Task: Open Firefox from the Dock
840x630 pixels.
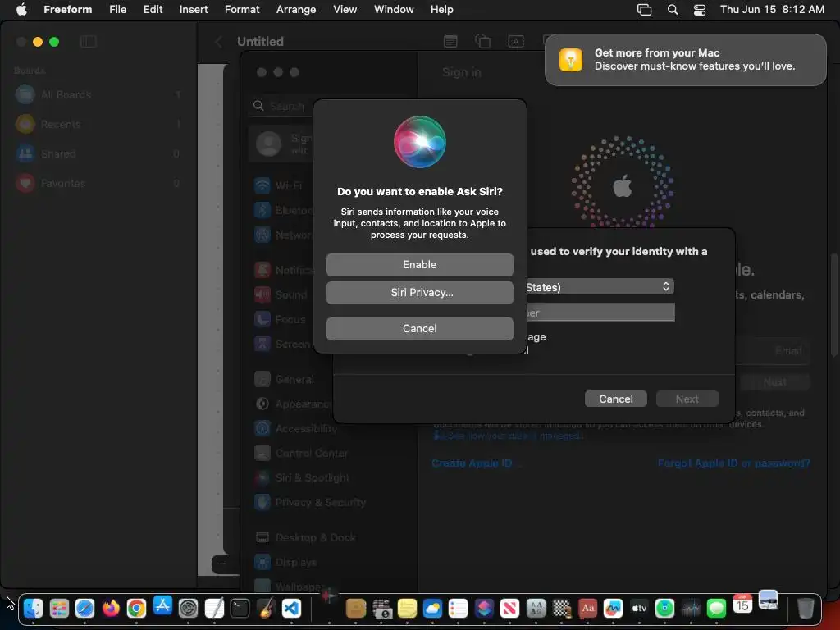Action: coord(111,608)
